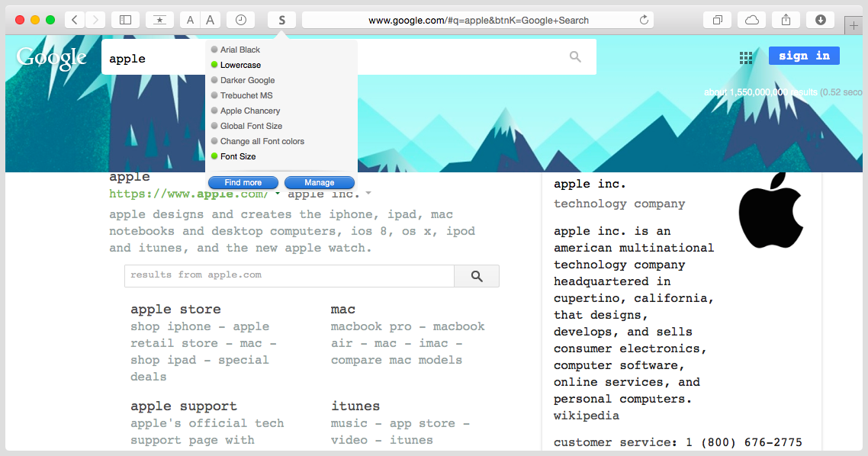
Task: Show all tabs overview icon
Action: [718, 20]
